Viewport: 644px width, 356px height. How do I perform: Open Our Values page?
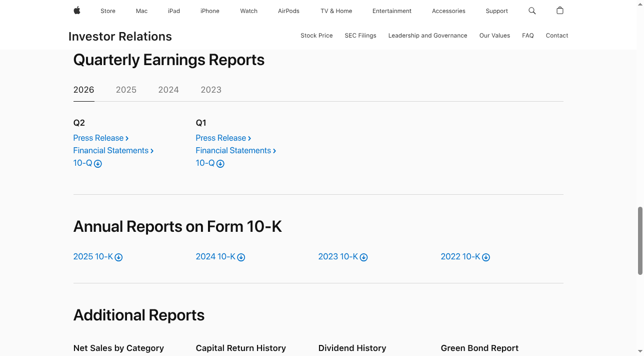(494, 36)
